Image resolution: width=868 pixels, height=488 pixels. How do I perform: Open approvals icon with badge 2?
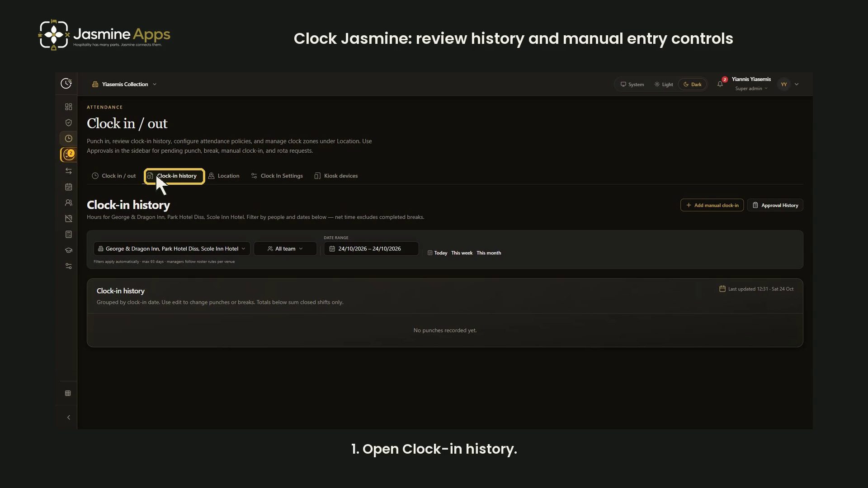(x=68, y=155)
